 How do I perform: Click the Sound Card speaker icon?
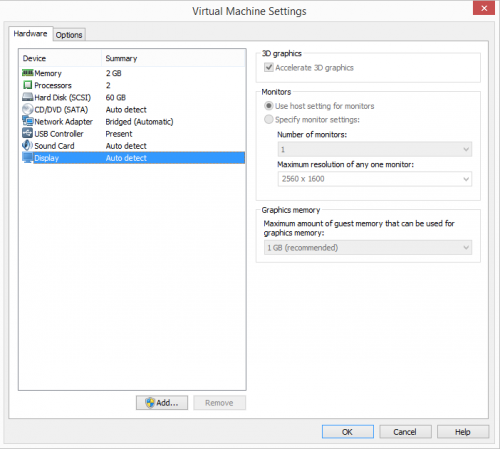click(28, 145)
